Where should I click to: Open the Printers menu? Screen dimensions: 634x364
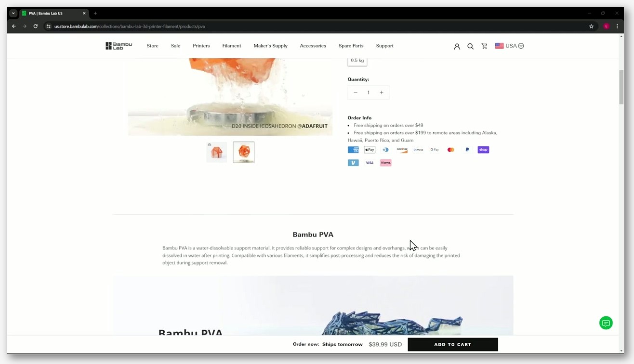pyautogui.click(x=201, y=46)
